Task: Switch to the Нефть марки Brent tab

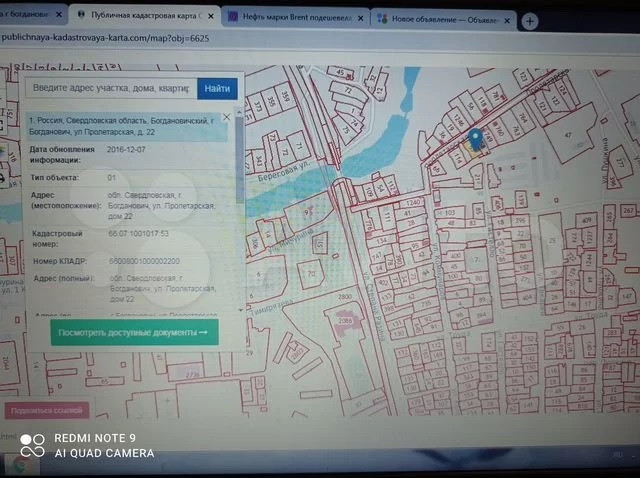Action: coord(289,18)
